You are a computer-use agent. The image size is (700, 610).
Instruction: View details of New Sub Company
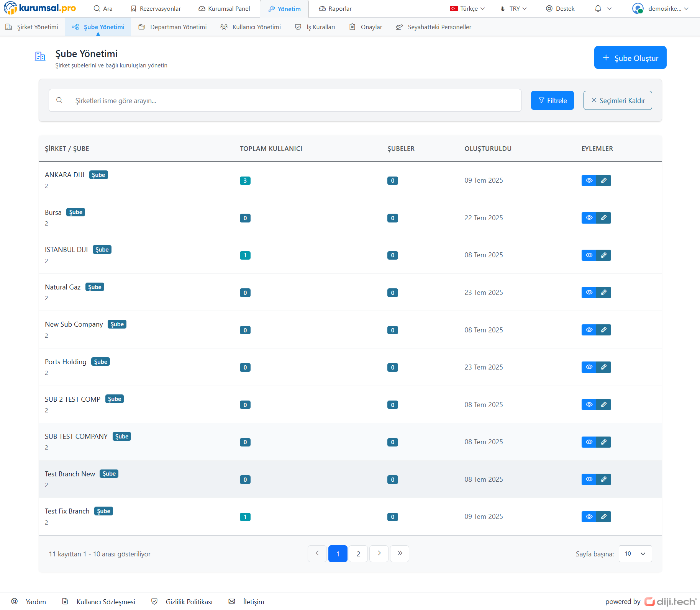[x=589, y=330]
